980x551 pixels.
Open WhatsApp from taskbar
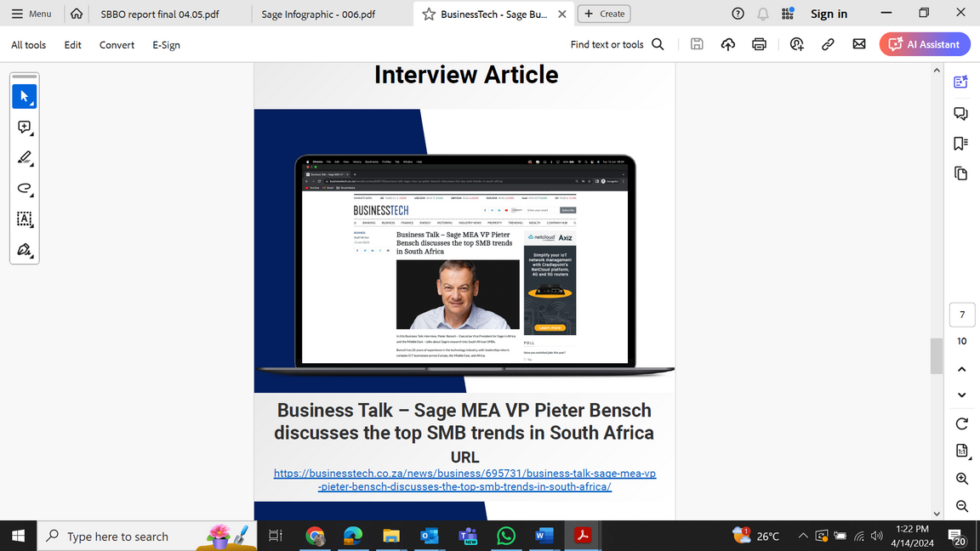[x=505, y=536]
